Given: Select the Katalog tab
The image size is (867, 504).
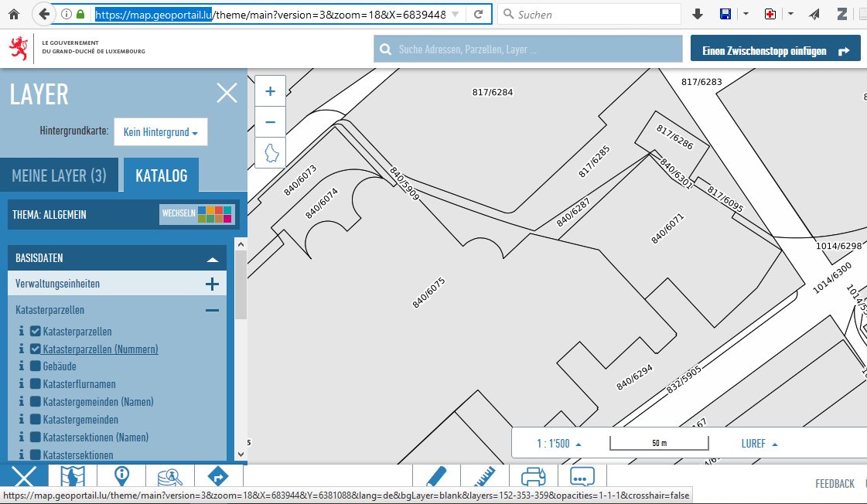Looking at the screenshot, I should click(x=161, y=176).
